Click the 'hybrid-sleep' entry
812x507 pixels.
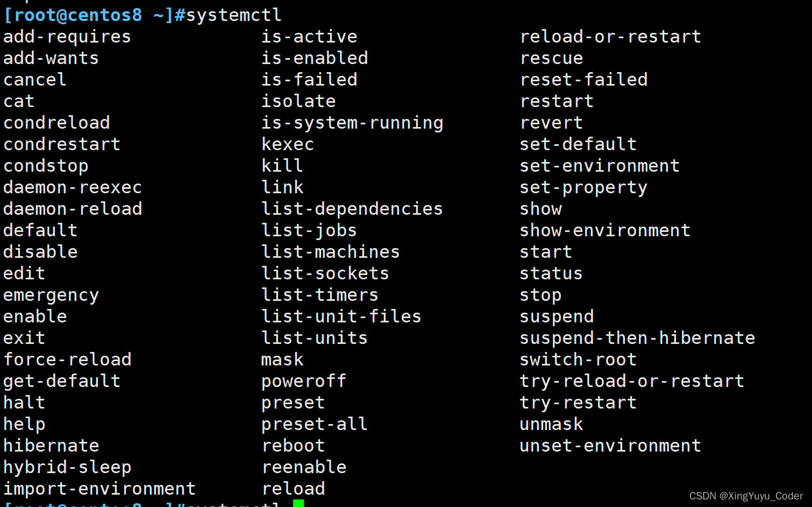tap(67, 467)
